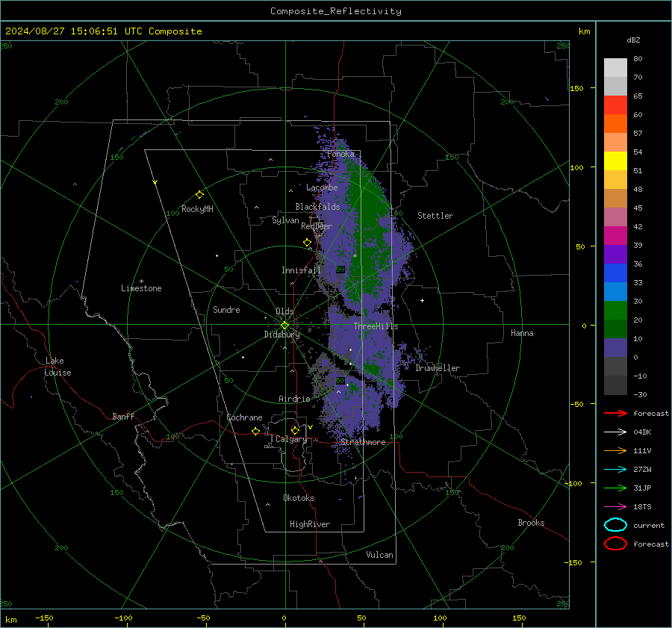
Task: Click the HighRiver label
Action: (310, 524)
